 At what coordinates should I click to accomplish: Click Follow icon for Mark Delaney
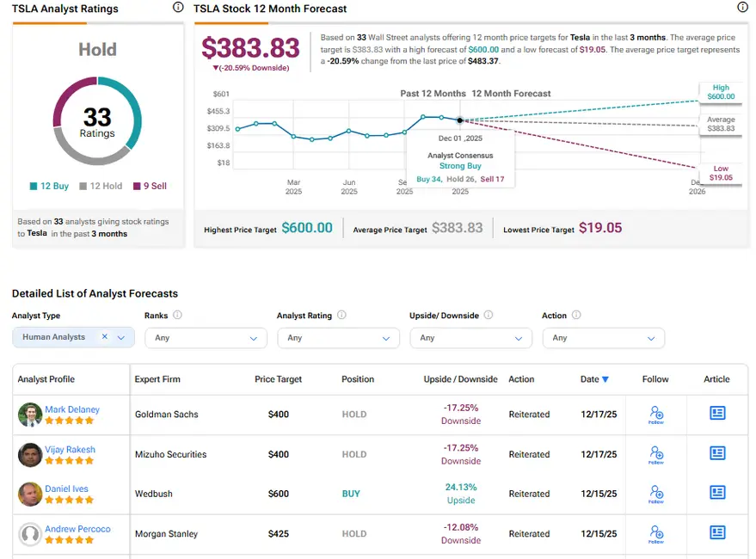point(656,414)
